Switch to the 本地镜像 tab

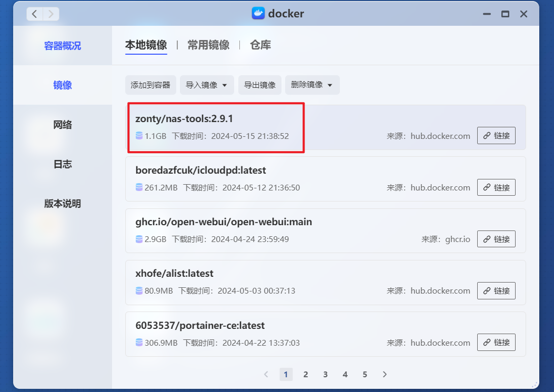(x=146, y=45)
